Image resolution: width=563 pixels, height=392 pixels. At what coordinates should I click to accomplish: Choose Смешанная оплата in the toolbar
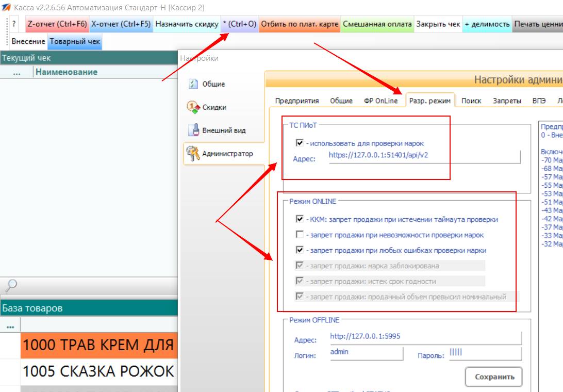tap(377, 24)
